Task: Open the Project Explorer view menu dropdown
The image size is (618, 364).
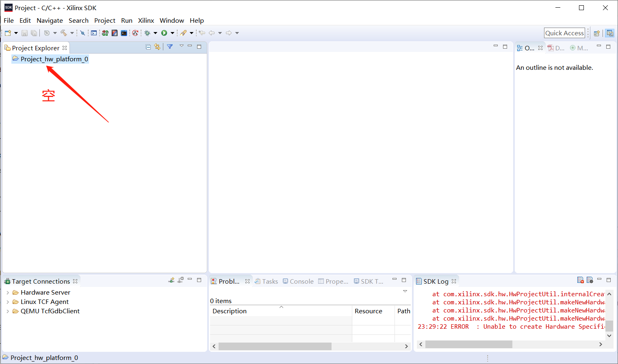Action: click(181, 47)
